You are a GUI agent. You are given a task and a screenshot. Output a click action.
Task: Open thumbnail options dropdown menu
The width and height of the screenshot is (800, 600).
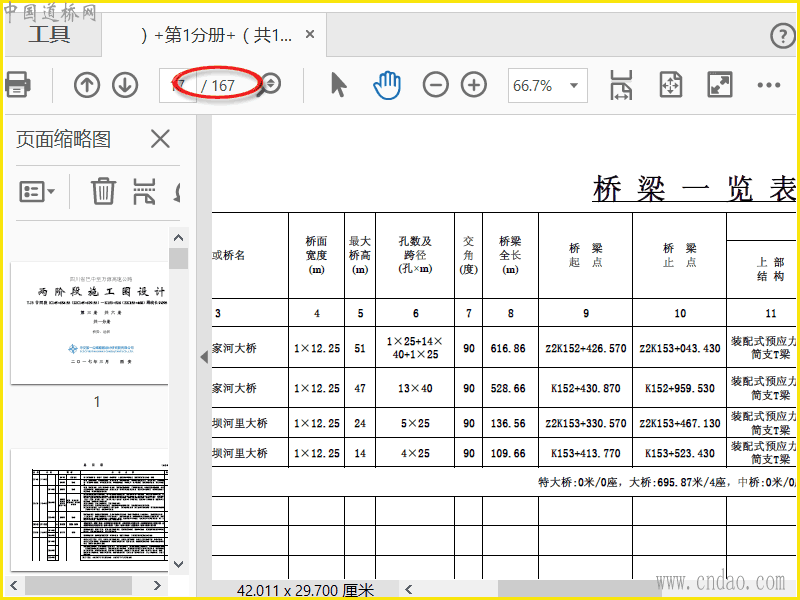pyautogui.click(x=37, y=192)
